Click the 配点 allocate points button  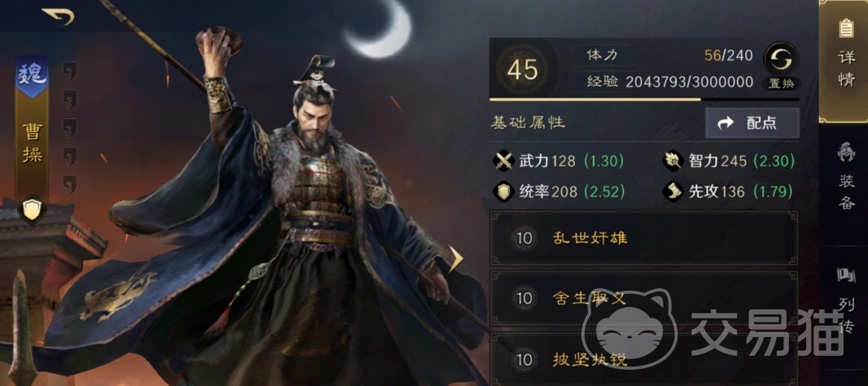[x=752, y=123]
